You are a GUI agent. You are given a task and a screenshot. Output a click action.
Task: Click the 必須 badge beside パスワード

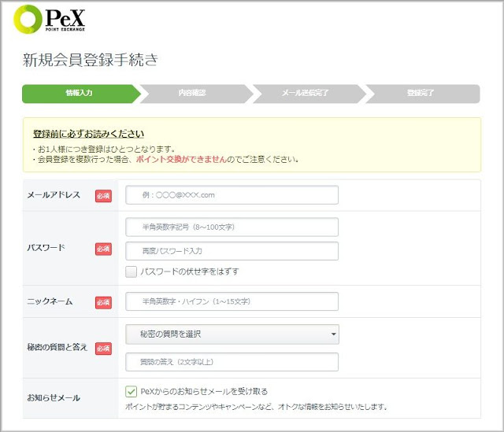click(x=103, y=249)
